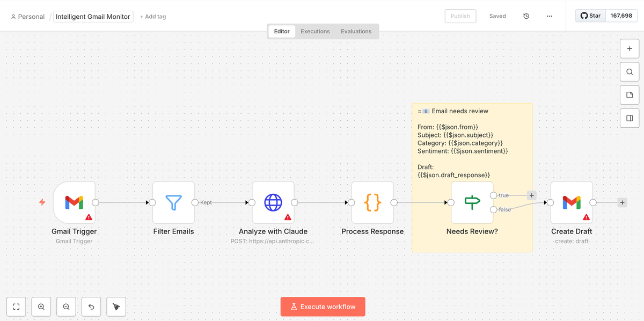644x321 pixels.
Task: Click the Intelligent Gmail Monitor name field
Action: [93, 17]
